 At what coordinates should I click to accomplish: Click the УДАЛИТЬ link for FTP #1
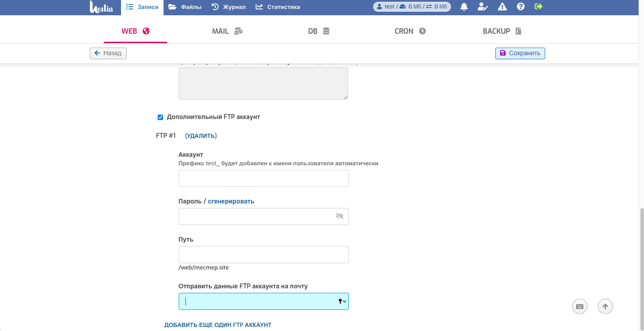pyautogui.click(x=201, y=136)
